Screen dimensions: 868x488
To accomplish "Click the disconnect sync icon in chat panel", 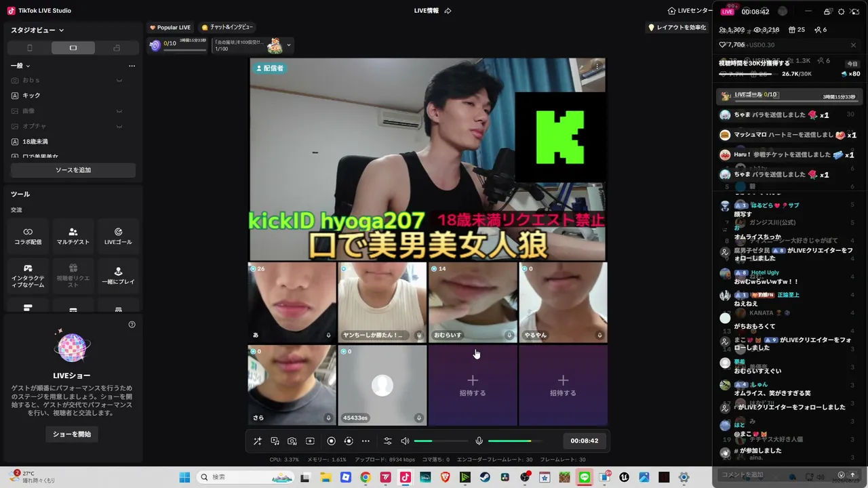I will coord(856,12).
